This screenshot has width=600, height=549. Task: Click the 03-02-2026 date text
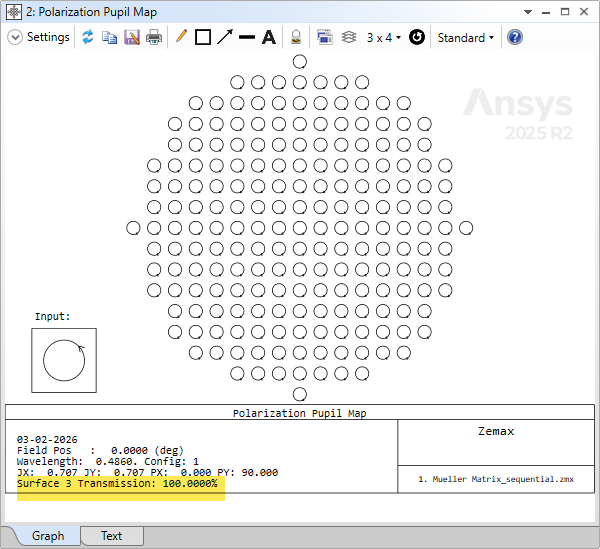[x=47, y=440]
